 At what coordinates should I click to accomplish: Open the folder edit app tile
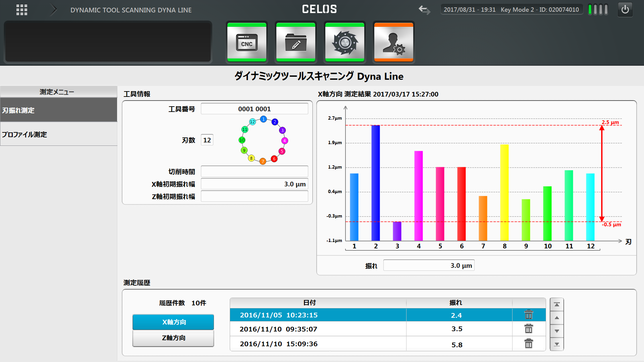click(x=296, y=42)
